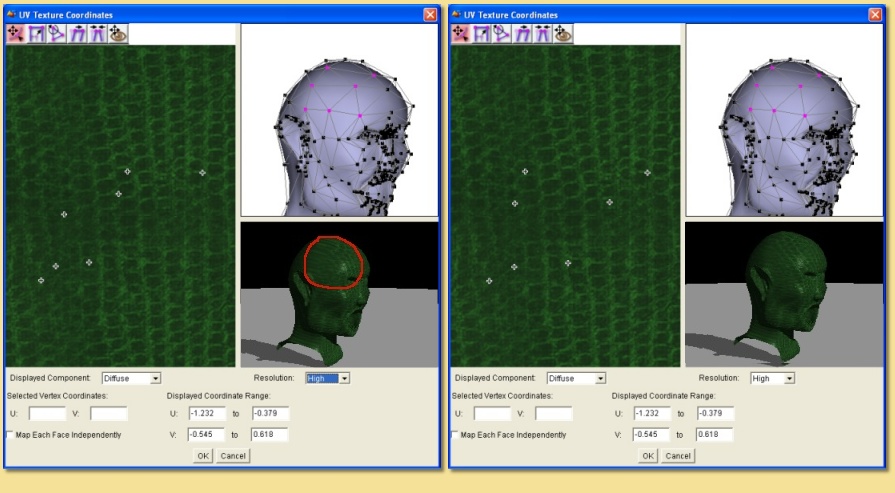Choose the rotate tool in right window
The height and width of the screenshot is (493, 895).
pos(501,34)
